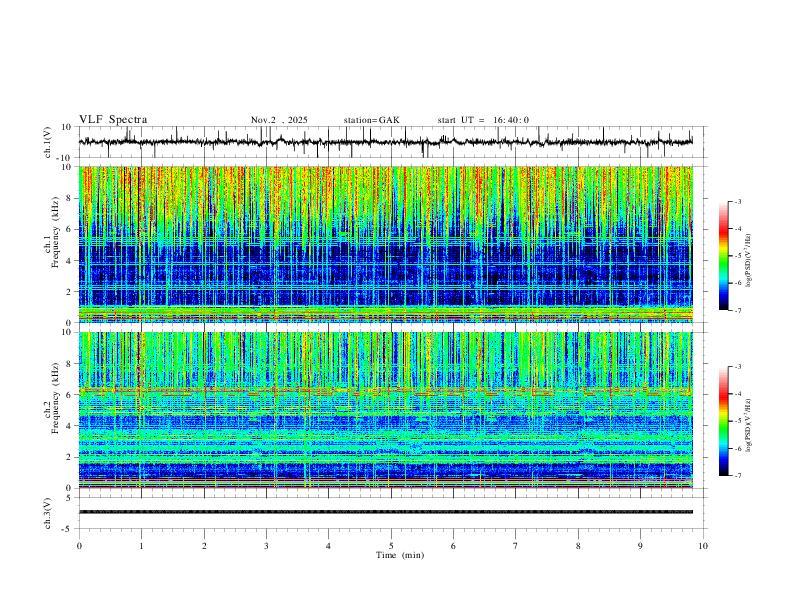Screen dimensions: 792x612
Task: Click the ch.1 'Frequency (kHz)' axis label
Action: [x=56, y=232]
